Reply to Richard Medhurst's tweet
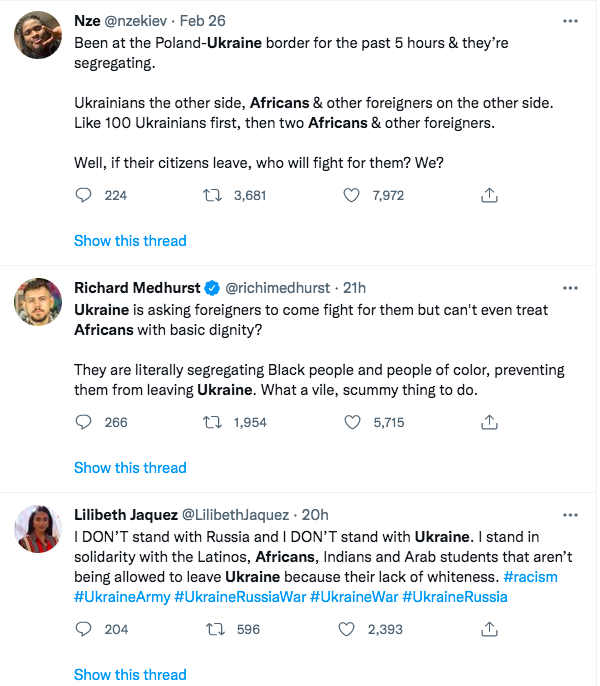Image resolution: width=600 pixels, height=686 pixels. [84, 422]
